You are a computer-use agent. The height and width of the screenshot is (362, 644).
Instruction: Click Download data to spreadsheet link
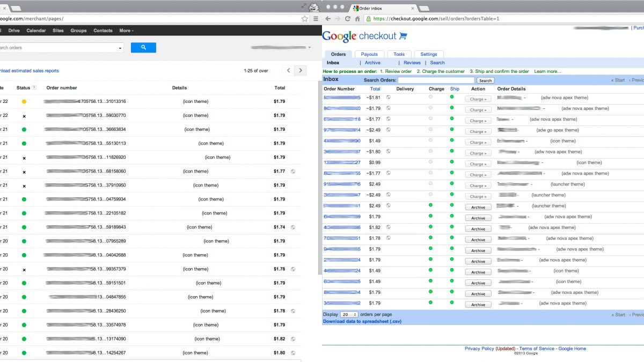(x=362, y=321)
